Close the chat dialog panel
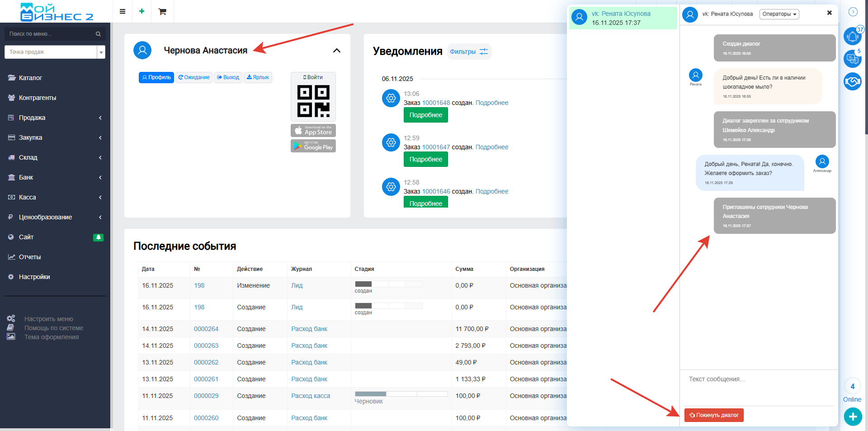 829,13
